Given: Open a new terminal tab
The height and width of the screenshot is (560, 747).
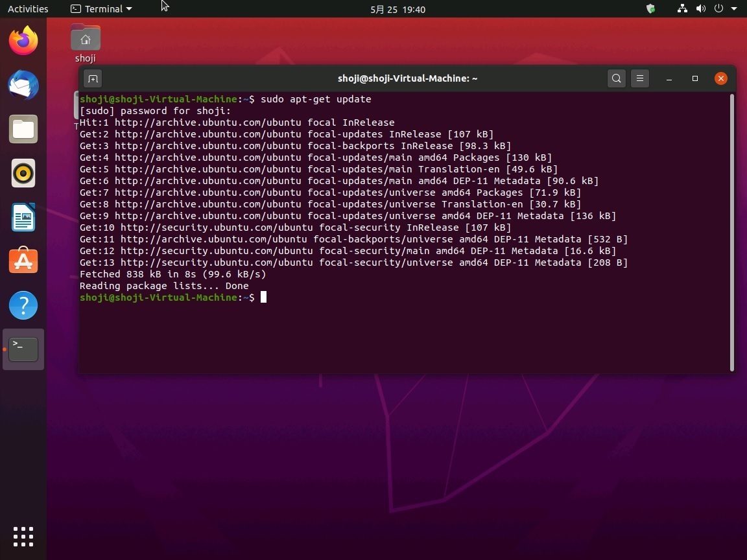Looking at the screenshot, I should (x=93, y=78).
